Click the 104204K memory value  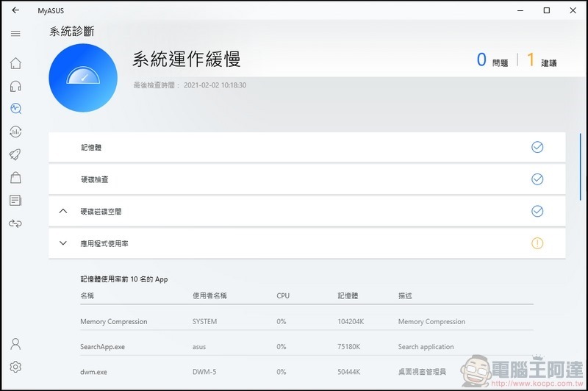pos(351,322)
